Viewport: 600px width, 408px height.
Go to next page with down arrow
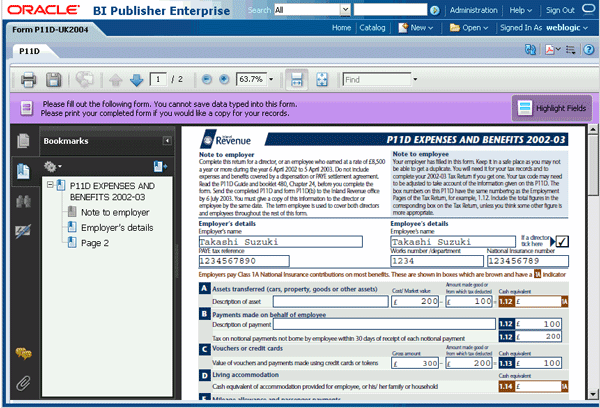coord(137,80)
